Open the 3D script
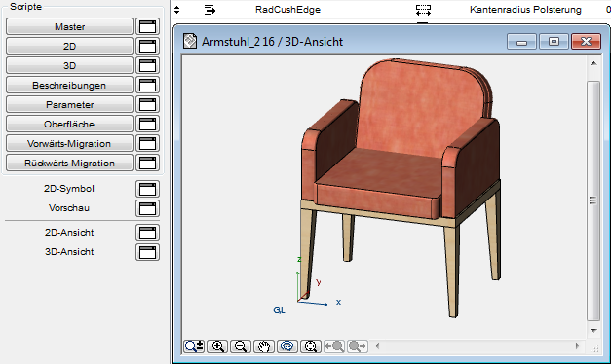Image resolution: width=611 pixels, height=364 pixels. [x=70, y=65]
